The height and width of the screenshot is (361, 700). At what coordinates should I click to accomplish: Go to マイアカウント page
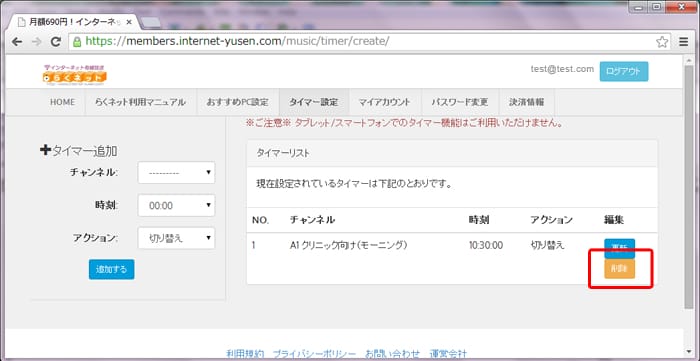[x=385, y=102]
